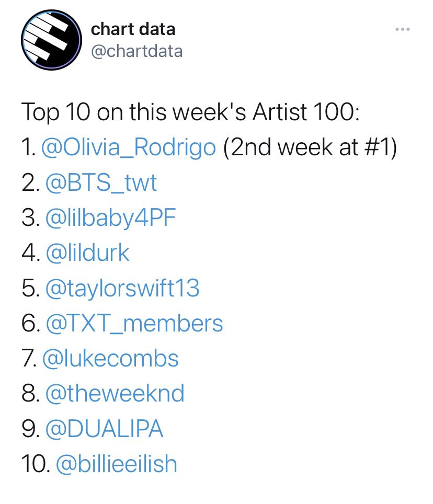433x504 pixels.
Task: Open the @taylorswift13 profile mention
Action: point(122,288)
